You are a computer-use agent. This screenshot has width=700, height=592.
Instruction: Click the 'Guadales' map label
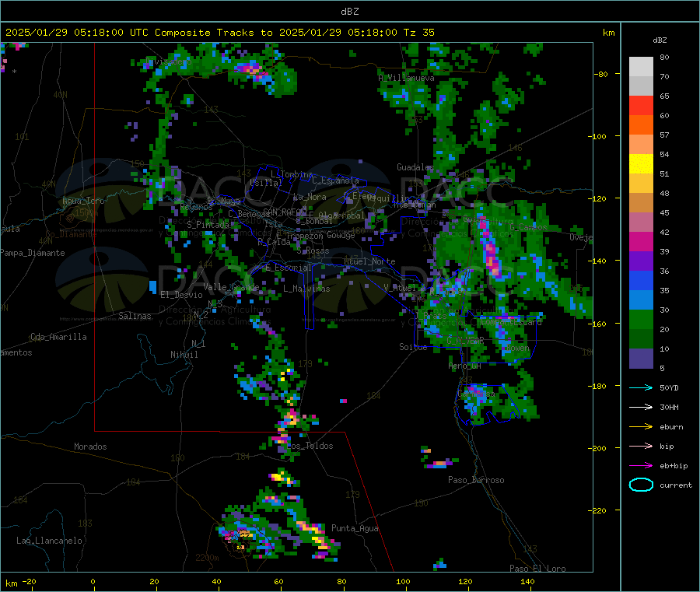click(415, 167)
